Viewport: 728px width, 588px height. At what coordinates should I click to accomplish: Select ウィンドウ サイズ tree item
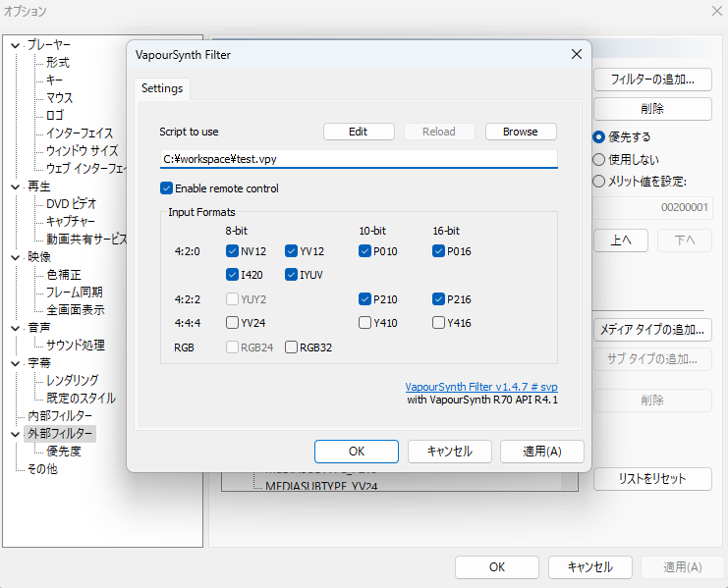coord(83,151)
